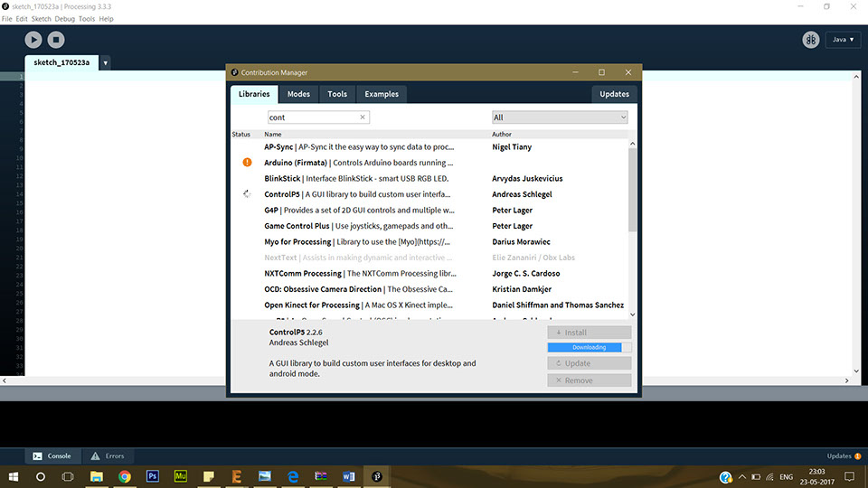Image resolution: width=868 pixels, height=488 pixels.
Task: Select the OCD: Obsessive Camera Direction row
Action: point(429,289)
